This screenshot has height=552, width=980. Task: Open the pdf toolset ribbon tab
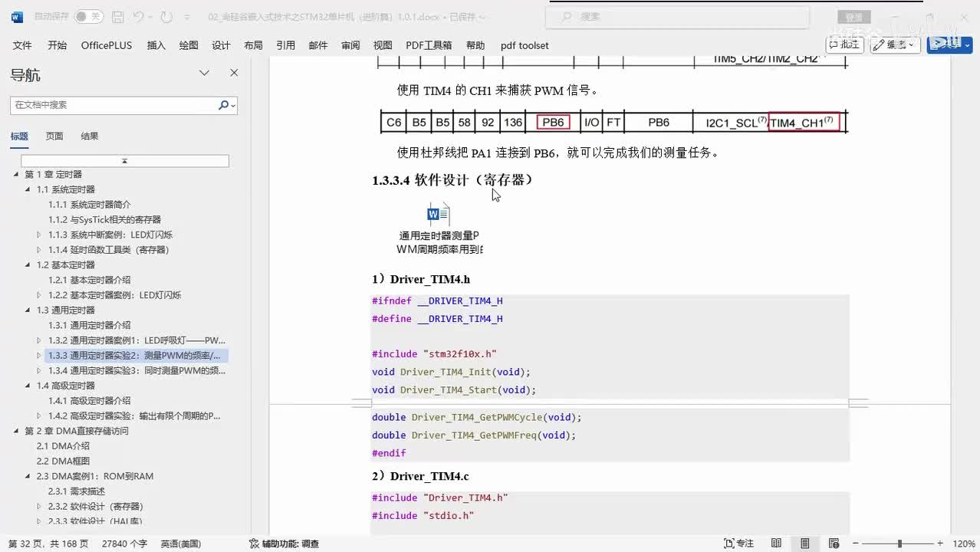pyautogui.click(x=525, y=45)
